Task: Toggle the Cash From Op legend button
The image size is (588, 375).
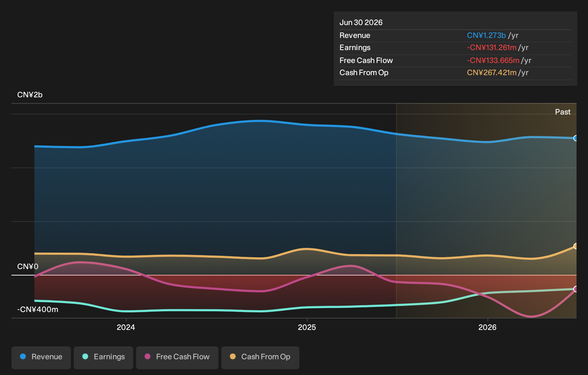Action: (x=260, y=357)
